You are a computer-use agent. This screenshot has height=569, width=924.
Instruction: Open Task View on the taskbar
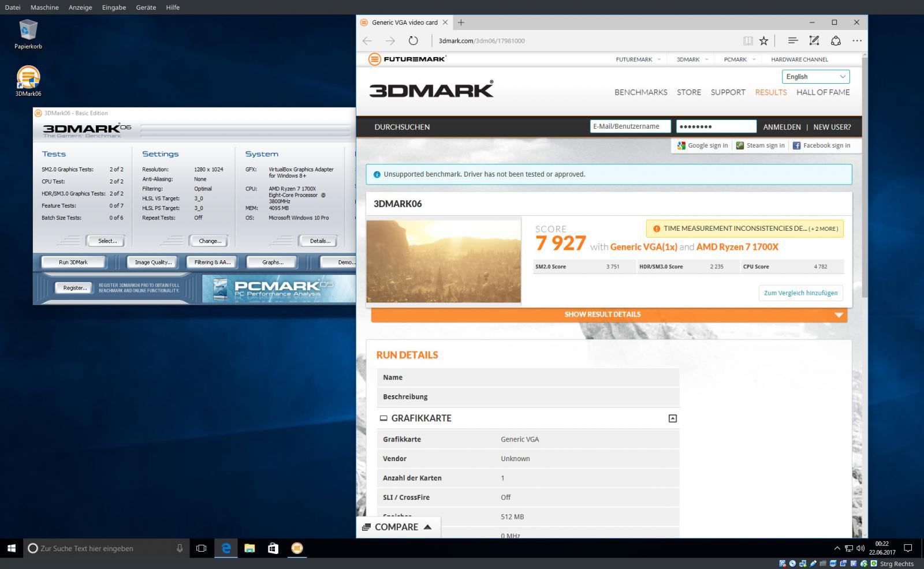point(201,548)
